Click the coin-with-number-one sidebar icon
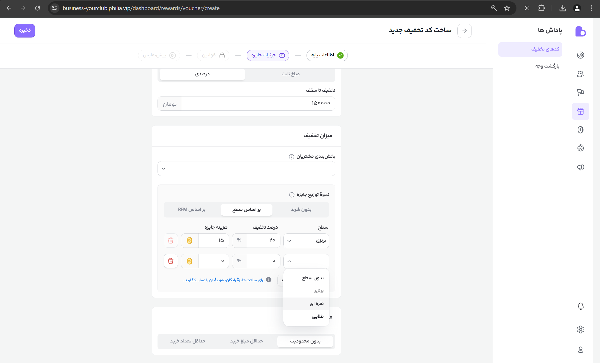Image resolution: width=600 pixels, height=364 pixels. tap(580, 130)
